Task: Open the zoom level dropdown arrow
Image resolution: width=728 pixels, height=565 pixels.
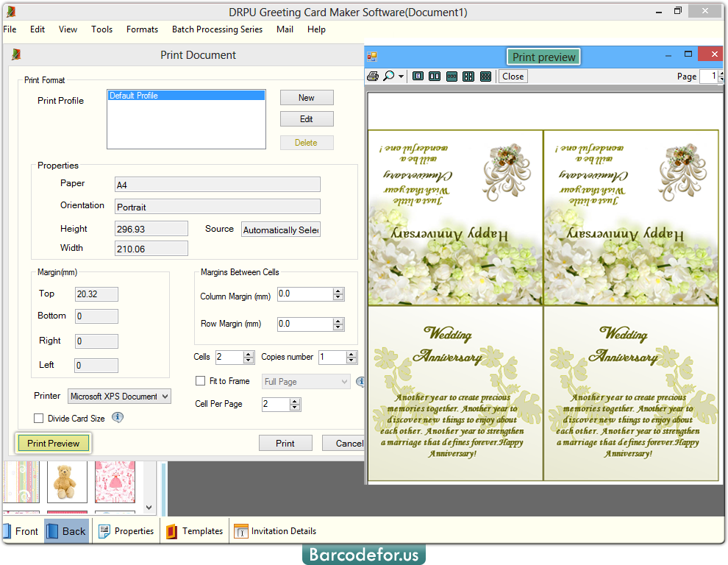Action: click(401, 76)
